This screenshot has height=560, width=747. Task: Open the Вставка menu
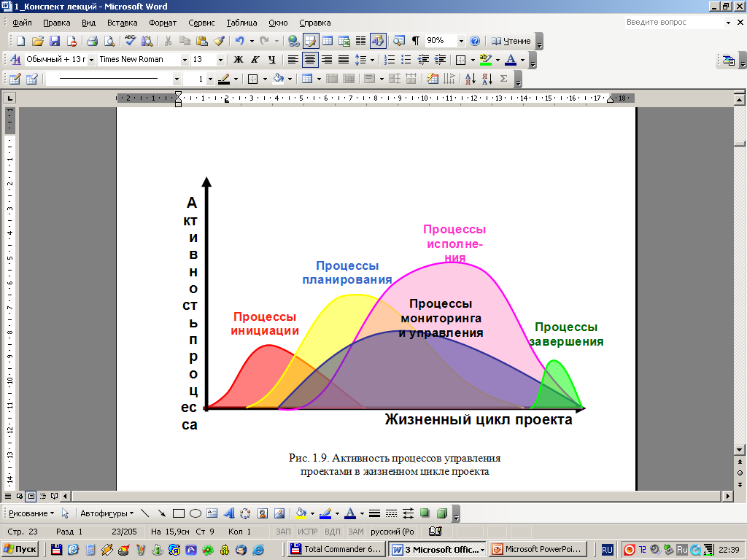pyautogui.click(x=122, y=23)
